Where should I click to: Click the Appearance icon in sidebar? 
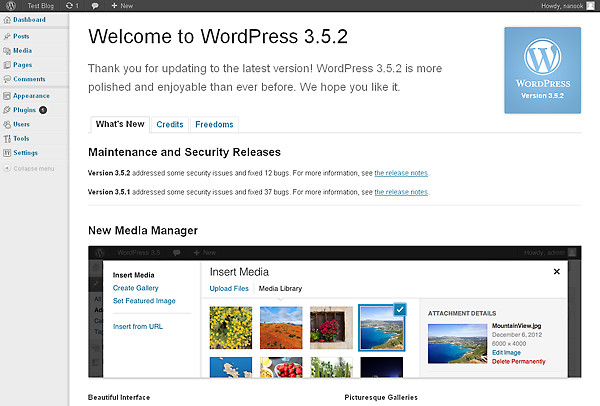coord(7,96)
